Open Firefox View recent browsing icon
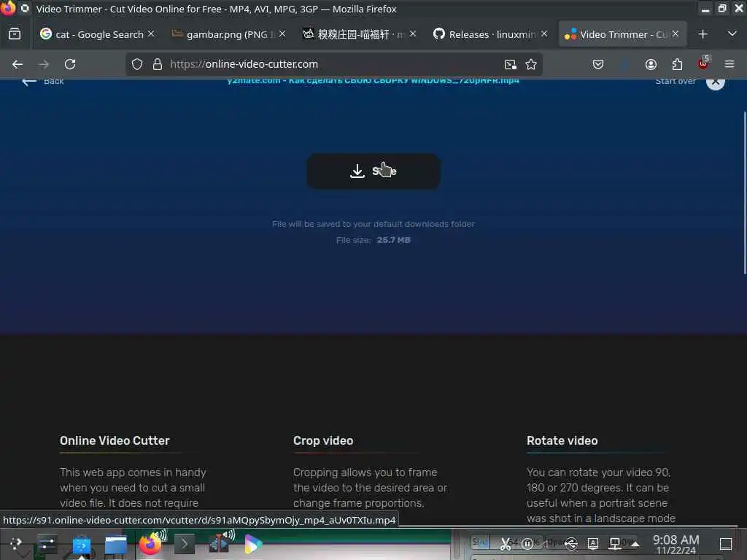 tap(15, 34)
